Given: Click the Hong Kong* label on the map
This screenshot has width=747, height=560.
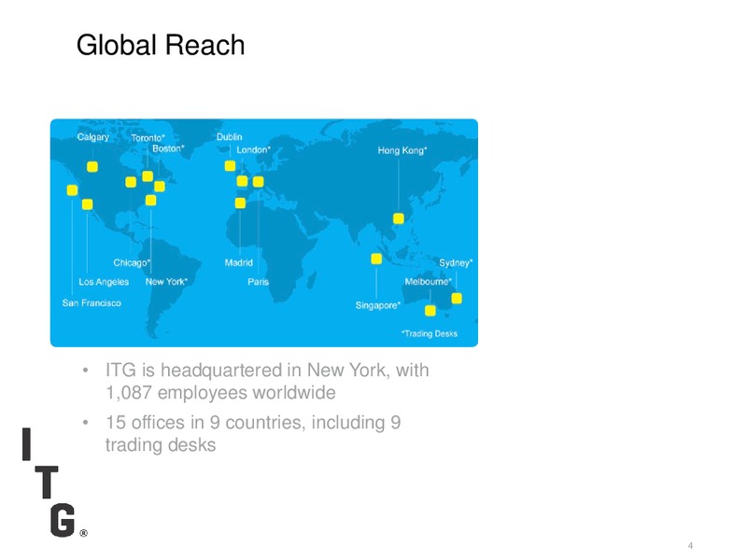Looking at the screenshot, I should 402,150.
